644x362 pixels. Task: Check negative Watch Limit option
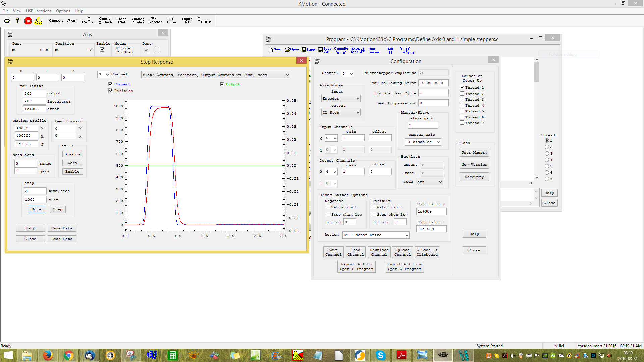coord(328,207)
